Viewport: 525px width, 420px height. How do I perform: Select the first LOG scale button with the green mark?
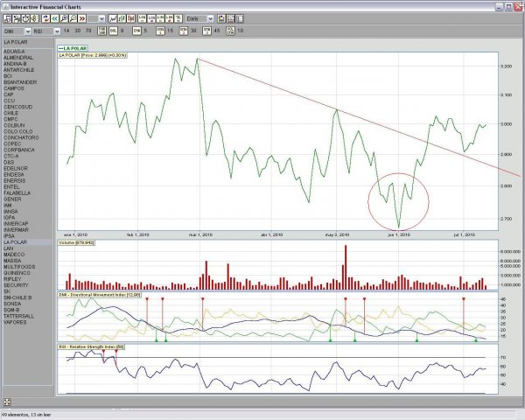(142, 18)
